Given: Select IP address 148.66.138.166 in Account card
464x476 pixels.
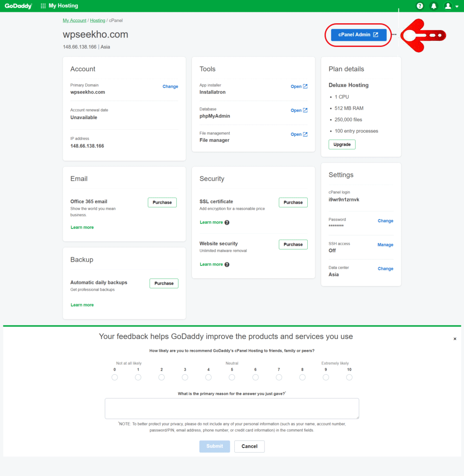Looking at the screenshot, I should (x=87, y=146).
